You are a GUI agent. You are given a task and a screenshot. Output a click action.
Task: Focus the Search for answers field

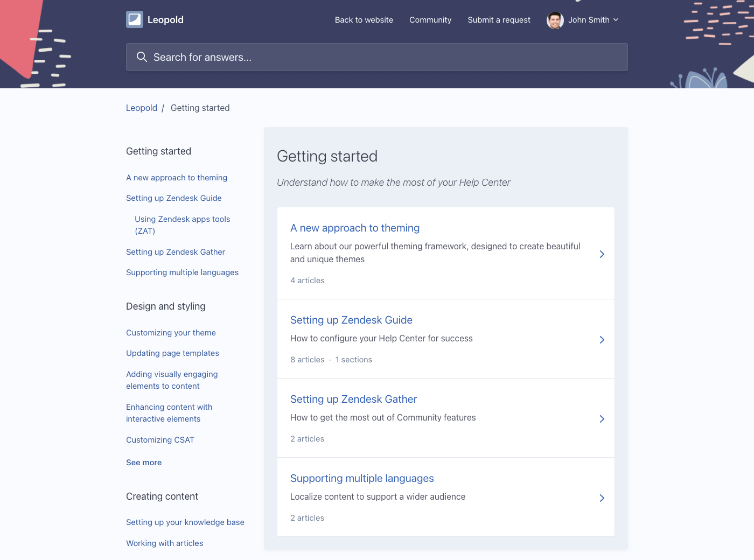pyautogui.click(x=377, y=57)
